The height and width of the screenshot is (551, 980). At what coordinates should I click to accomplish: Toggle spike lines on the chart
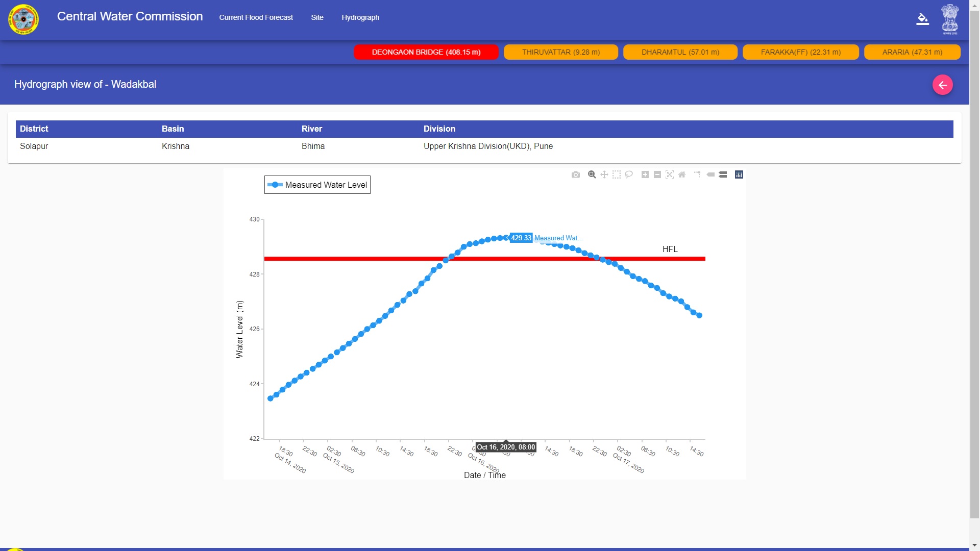697,174
